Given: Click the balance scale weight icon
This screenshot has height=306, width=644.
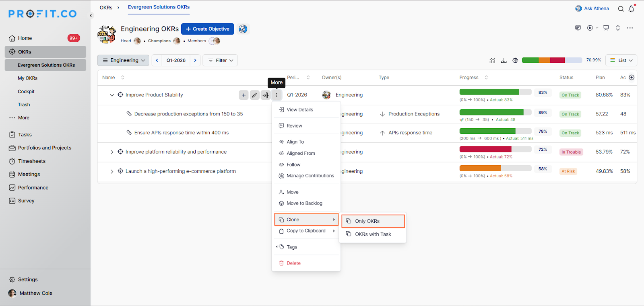Looking at the screenshot, I should [x=515, y=60].
